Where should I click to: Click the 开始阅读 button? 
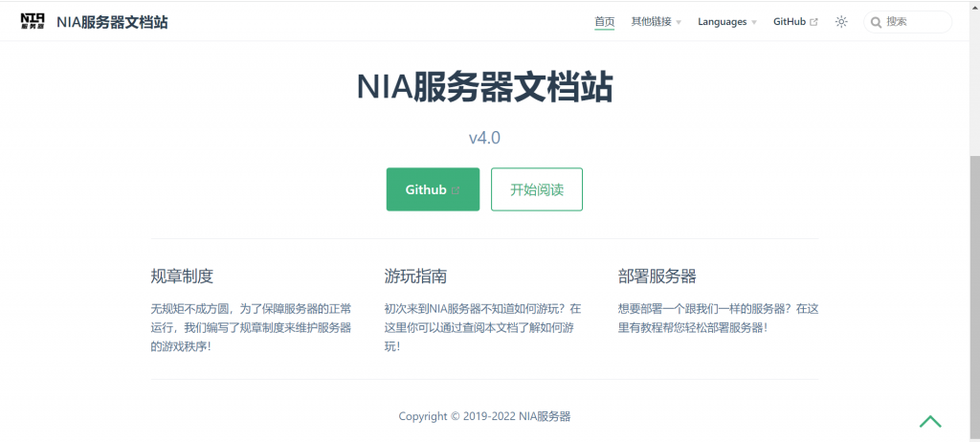tap(537, 189)
